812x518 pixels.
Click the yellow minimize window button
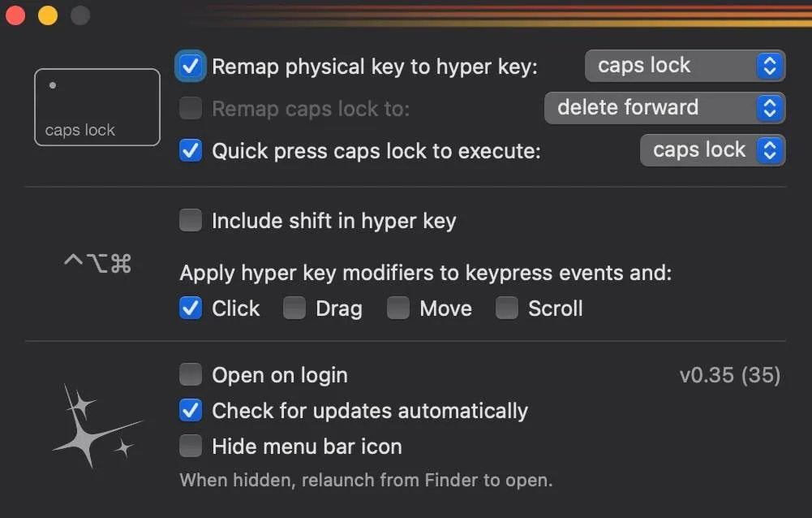tap(47, 15)
